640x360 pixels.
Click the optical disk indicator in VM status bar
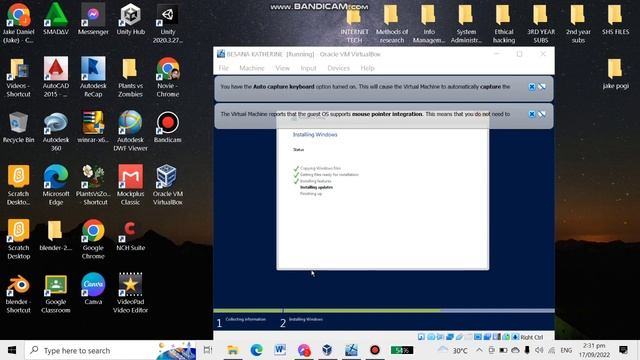pos(431,337)
